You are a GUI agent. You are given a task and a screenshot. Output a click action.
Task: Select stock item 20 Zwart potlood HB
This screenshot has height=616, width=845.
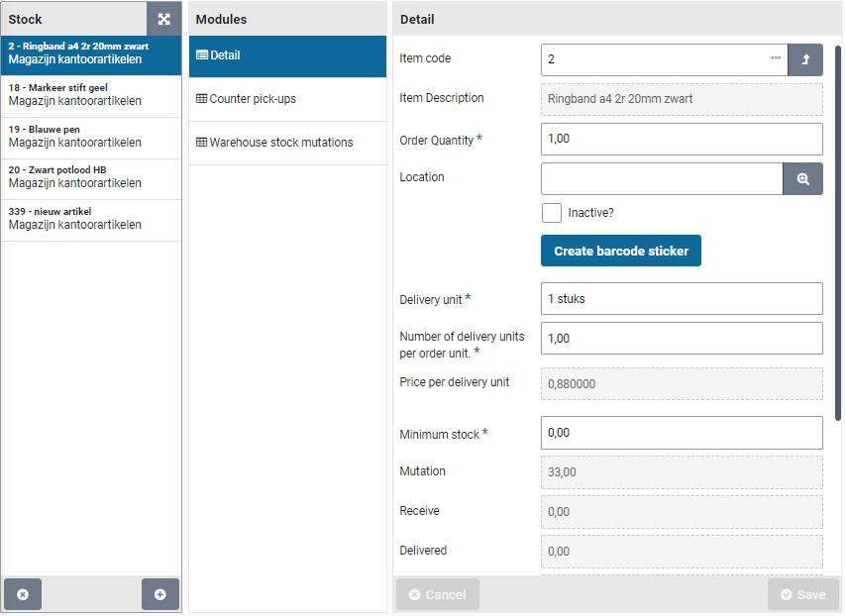click(91, 177)
